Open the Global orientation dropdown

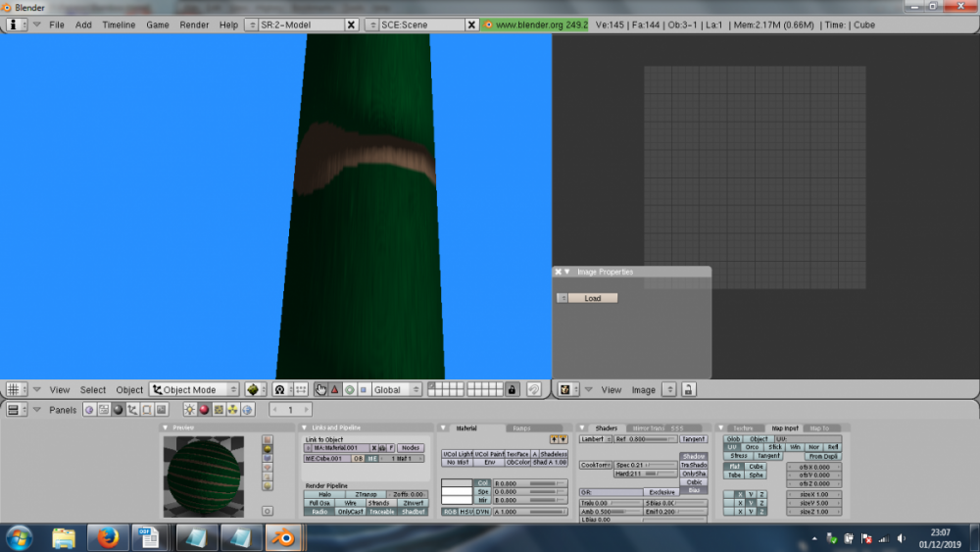396,389
